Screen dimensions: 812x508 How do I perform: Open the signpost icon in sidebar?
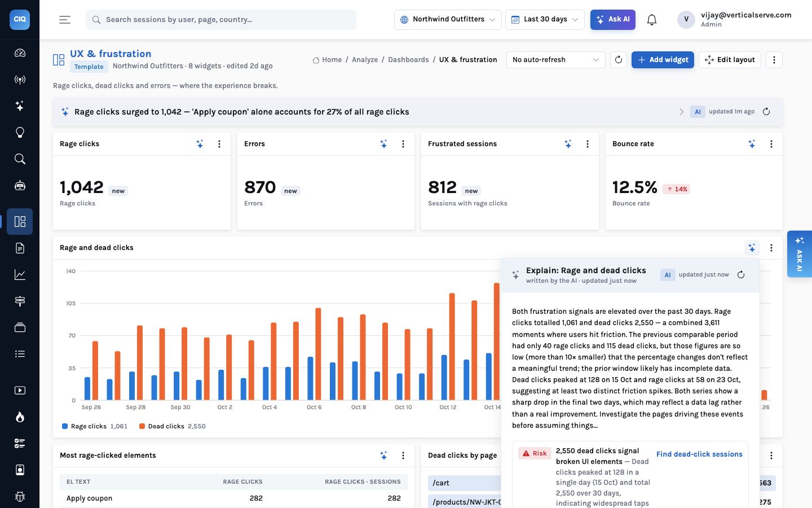(20, 301)
